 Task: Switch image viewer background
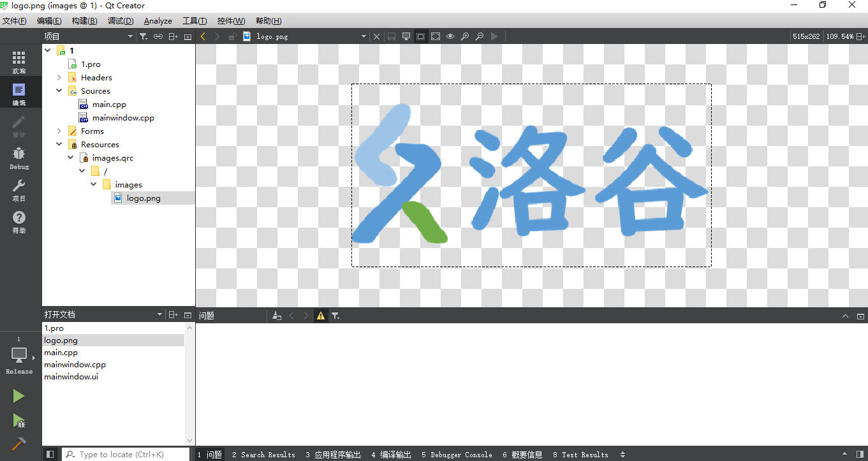(406, 36)
